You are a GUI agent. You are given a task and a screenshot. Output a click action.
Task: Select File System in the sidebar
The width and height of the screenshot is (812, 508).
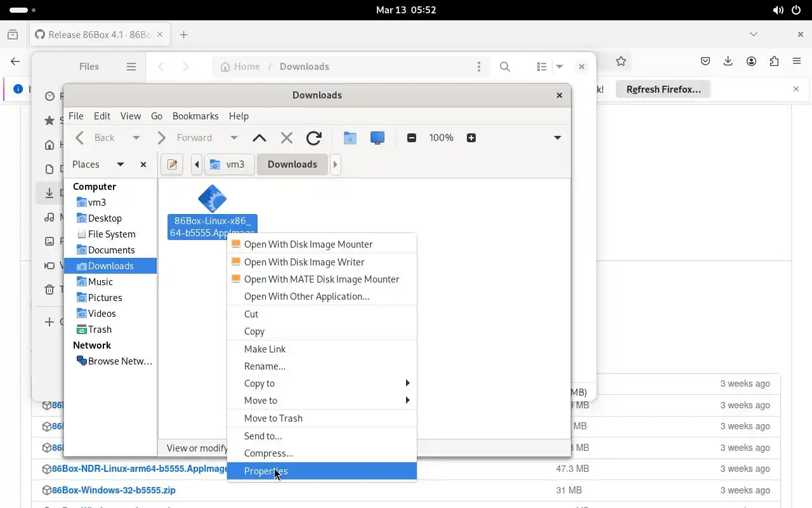pyautogui.click(x=110, y=234)
